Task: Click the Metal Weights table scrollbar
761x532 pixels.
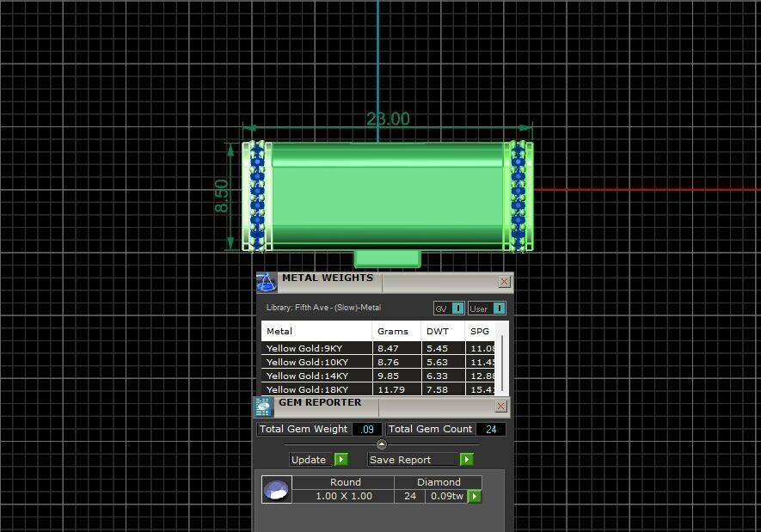Action: click(x=502, y=361)
